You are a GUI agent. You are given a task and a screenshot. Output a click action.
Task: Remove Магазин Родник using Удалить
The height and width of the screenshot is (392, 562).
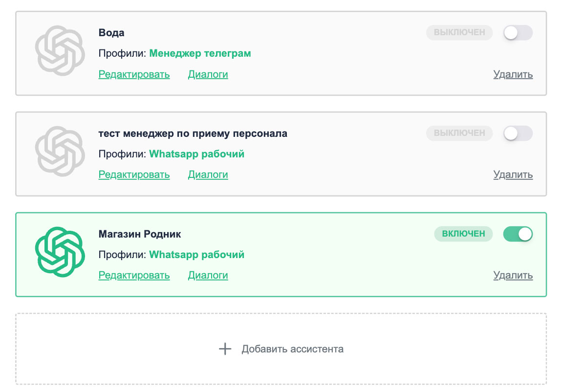coord(513,275)
